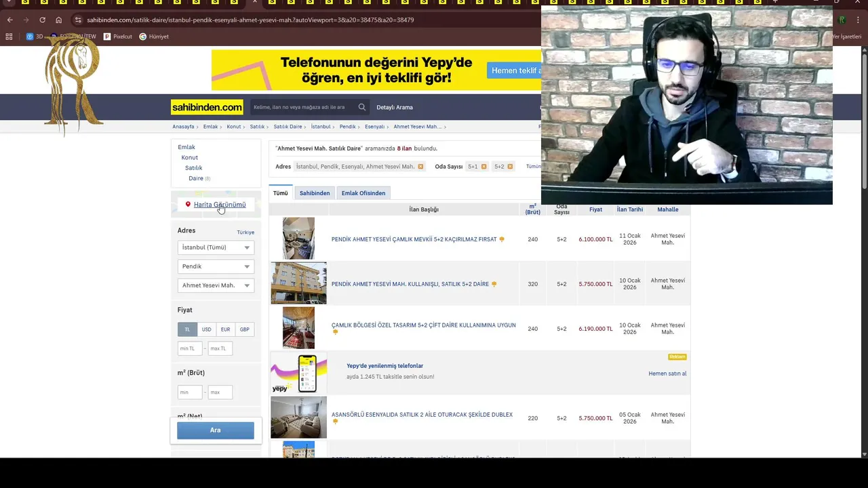Click Konut in category tree
This screenshot has width=868, height=488.
point(189,157)
